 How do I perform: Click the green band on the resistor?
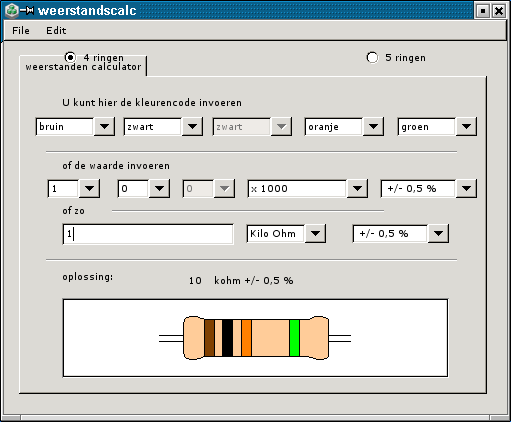[x=294, y=338]
